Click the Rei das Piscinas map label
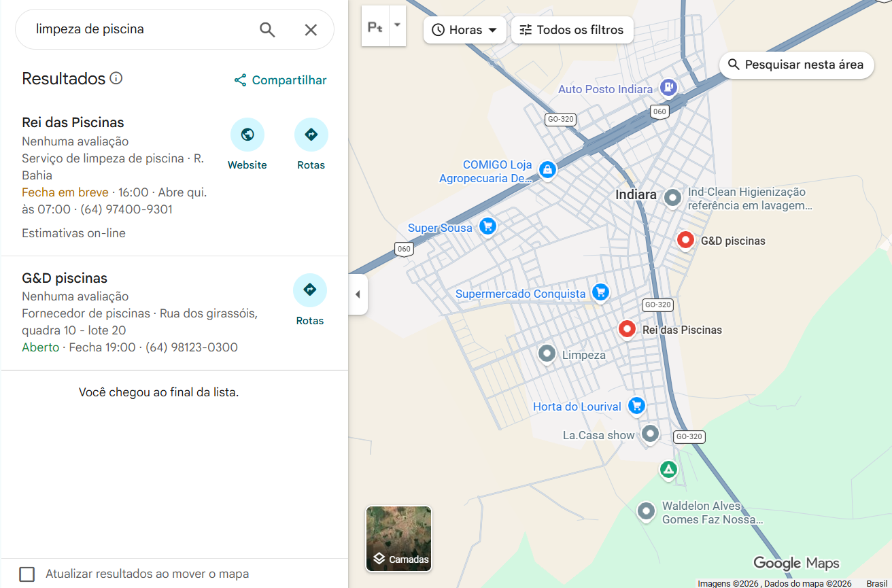The image size is (892, 588). (682, 330)
